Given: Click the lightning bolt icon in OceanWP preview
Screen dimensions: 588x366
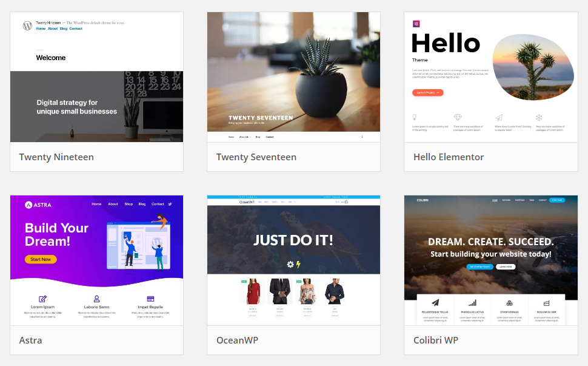Looking at the screenshot, I should [x=298, y=264].
